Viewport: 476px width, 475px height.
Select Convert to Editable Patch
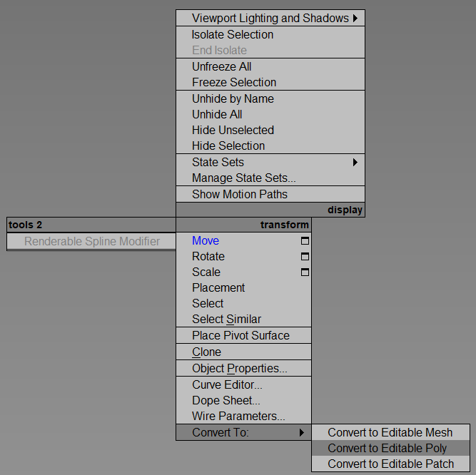[x=390, y=464]
